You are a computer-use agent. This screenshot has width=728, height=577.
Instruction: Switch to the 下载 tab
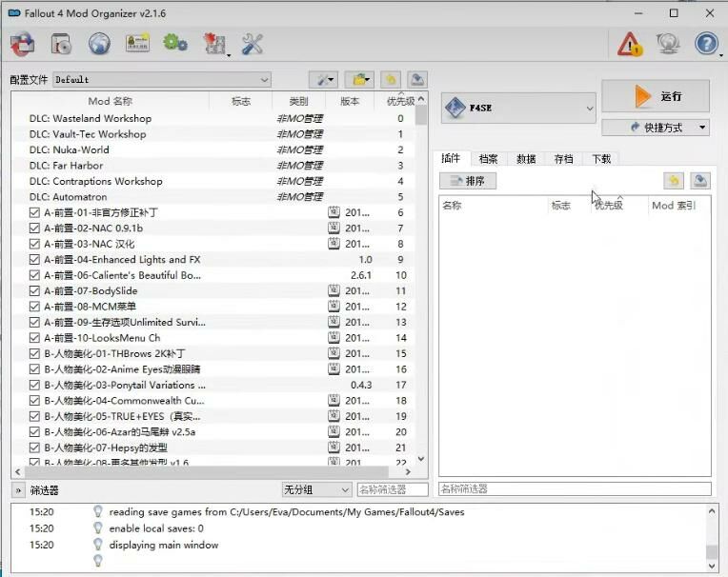tap(601, 159)
